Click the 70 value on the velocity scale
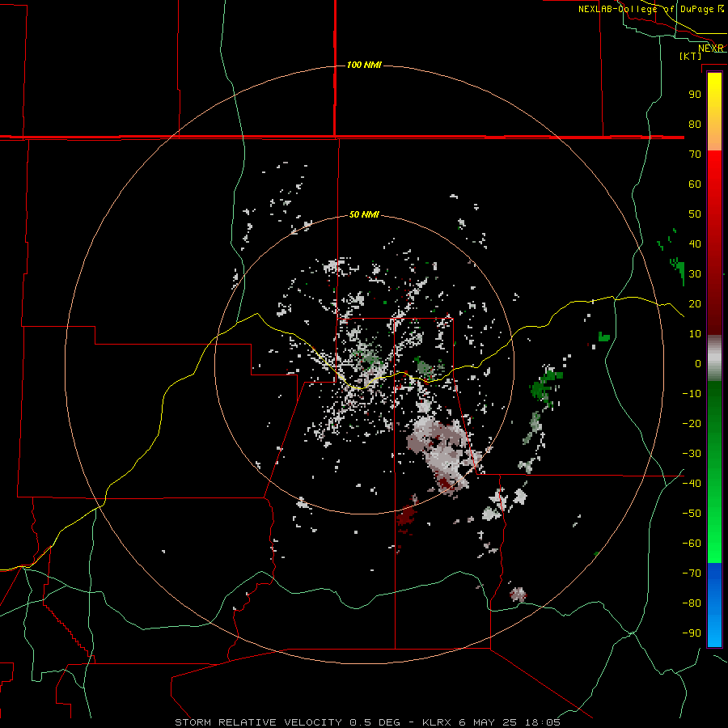The height and width of the screenshot is (728, 728). coord(695,154)
